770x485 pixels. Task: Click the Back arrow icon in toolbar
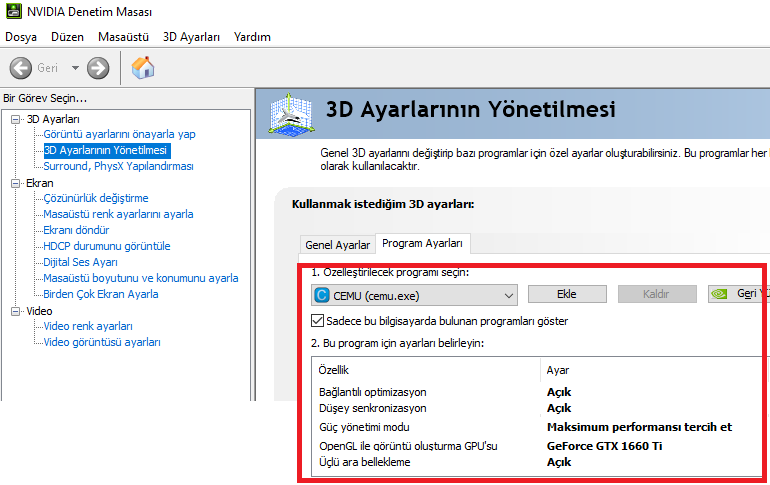pos(21,68)
